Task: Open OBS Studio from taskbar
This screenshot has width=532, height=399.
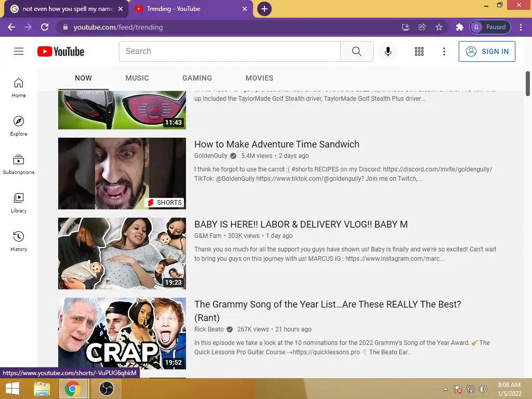Action: pyautogui.click(x=106, y=389)
